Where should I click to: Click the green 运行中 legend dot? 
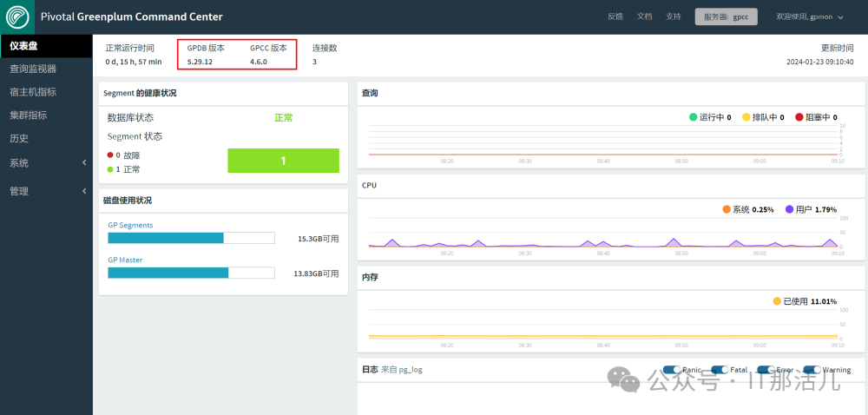point(693,116)
